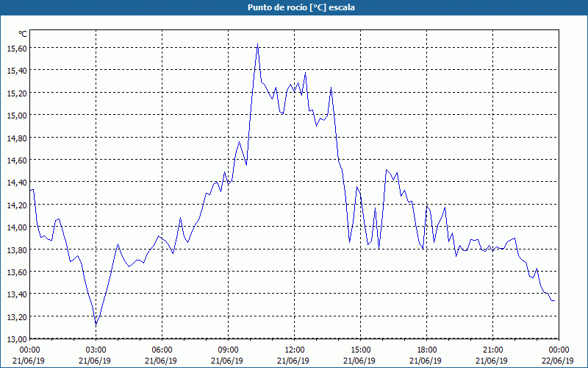Image resolution: width=588 pixels, height=368 pixels.
Task: Select the 13,00 y-axis label
Action: [17, 339]
